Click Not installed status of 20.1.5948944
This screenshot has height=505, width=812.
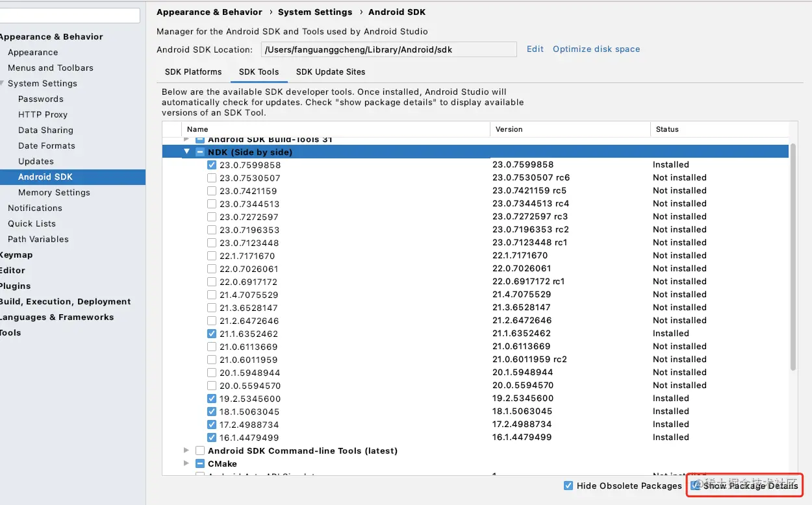click(x=679, y=373)
